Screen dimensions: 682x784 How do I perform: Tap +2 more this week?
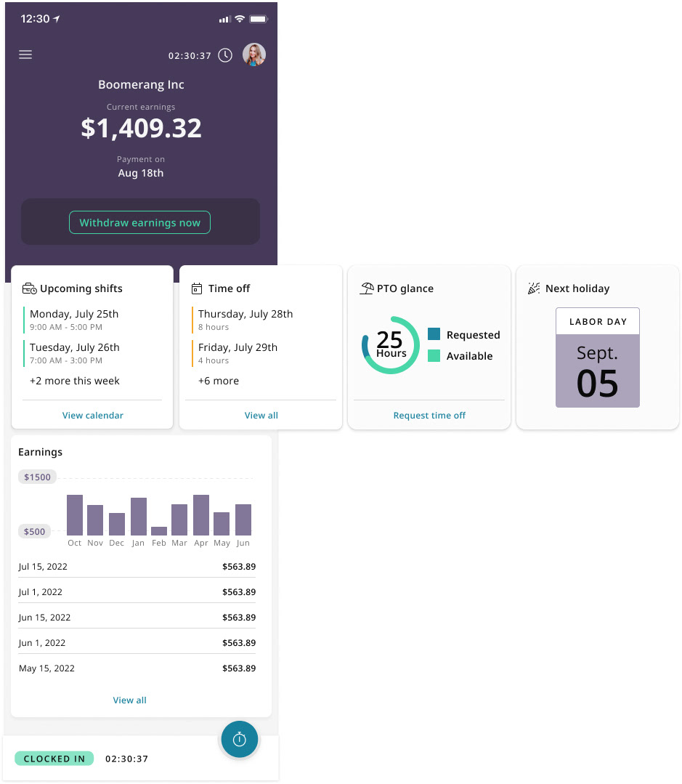click(x=74, y=381)
